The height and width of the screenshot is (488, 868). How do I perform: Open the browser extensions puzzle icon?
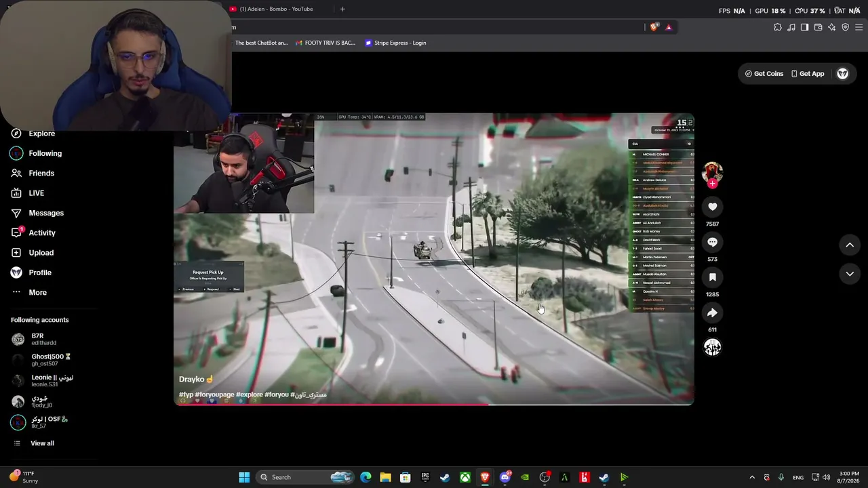(x=778, y=27)
